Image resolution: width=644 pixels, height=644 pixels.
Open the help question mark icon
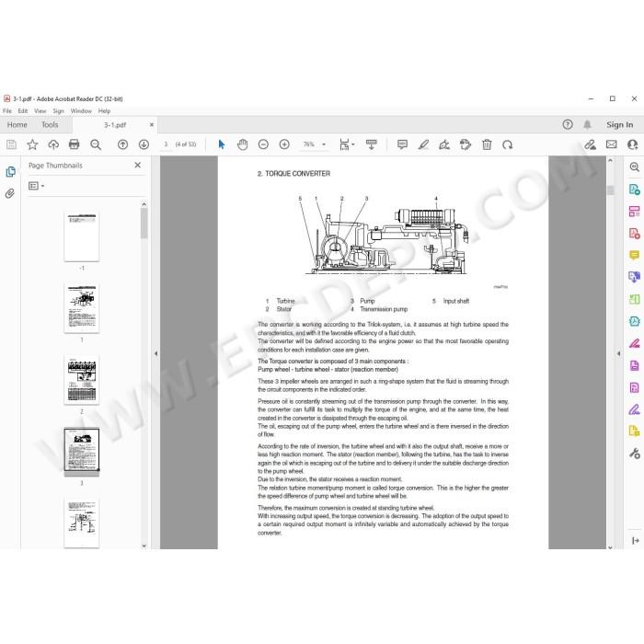click(x=568, y=124)
